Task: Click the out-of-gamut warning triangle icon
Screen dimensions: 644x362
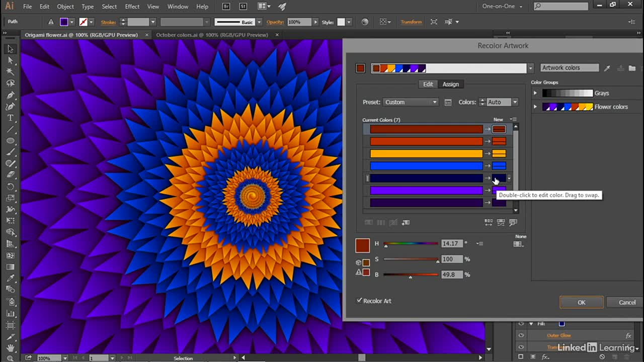Action: pyautogui.click(x=359, y=272)
